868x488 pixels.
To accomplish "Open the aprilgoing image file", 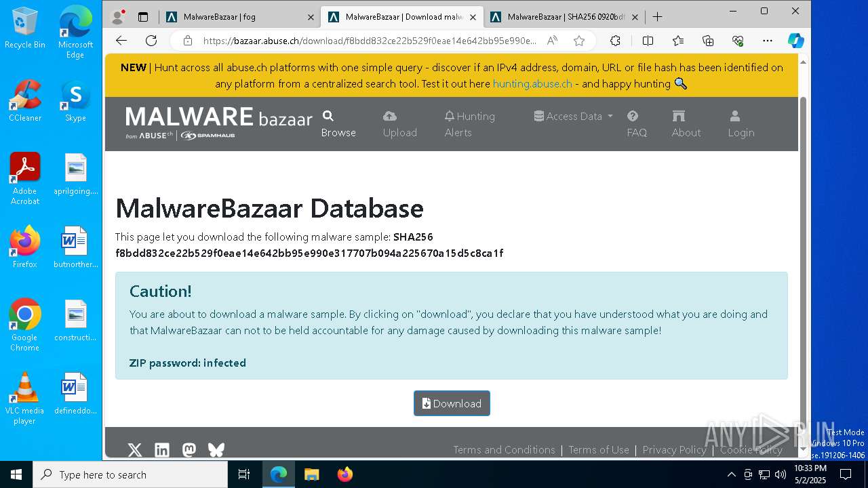I will [75, 174].
